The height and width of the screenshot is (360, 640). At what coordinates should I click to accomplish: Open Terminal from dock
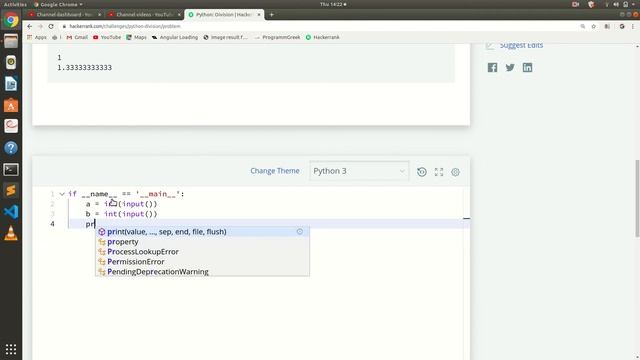(11, 169)
